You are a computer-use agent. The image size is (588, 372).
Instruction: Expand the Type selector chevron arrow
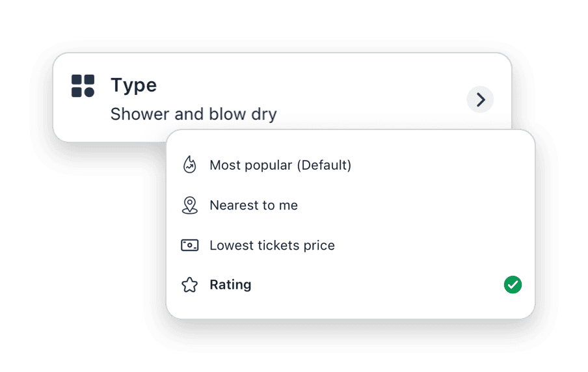tap(480, 100)
